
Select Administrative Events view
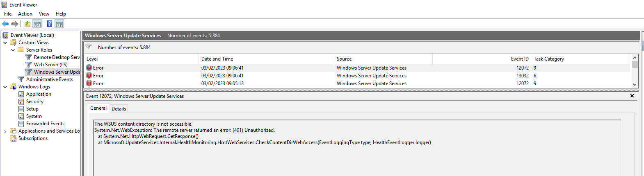click(50, 79)
